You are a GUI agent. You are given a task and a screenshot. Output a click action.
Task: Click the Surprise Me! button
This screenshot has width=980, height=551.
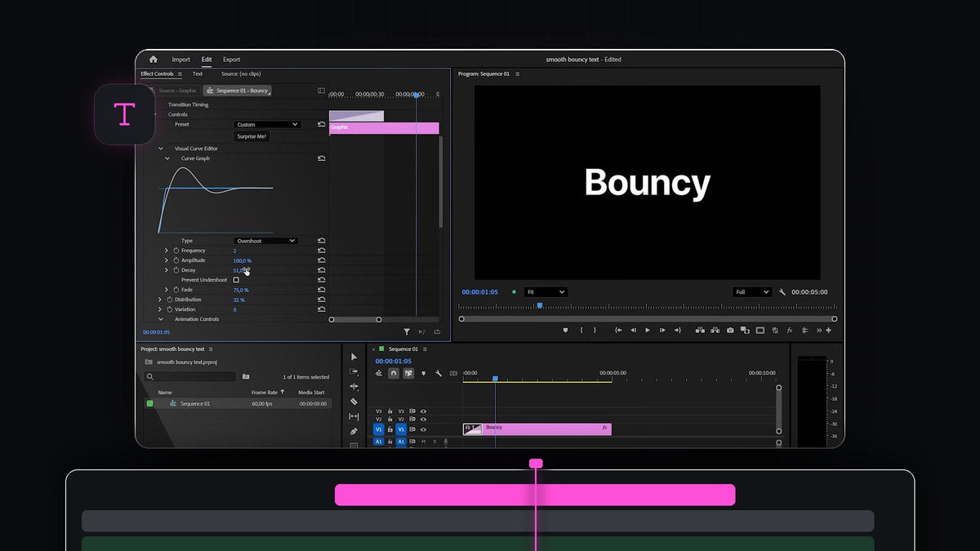(x=252, y=136)
